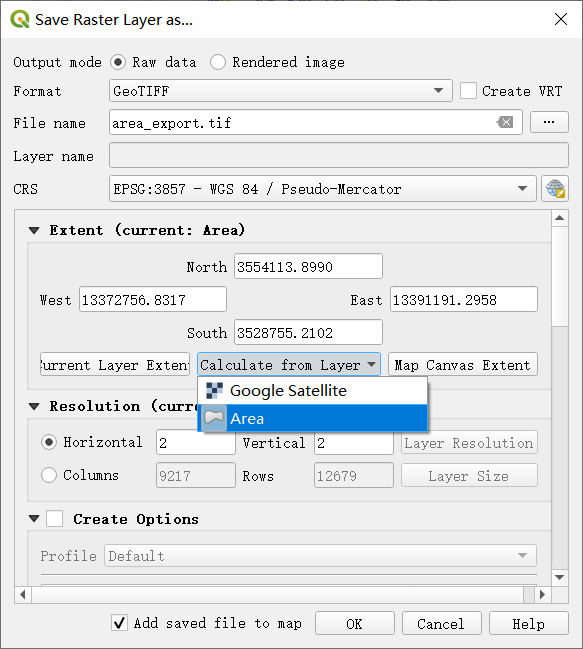Open the CRS selector globe icon
Viewport: 583px width, 649px height.
point(555,189)
